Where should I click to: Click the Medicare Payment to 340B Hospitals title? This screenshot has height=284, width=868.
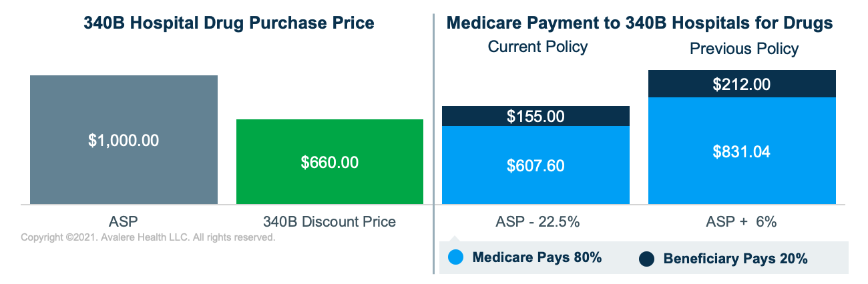coord(640,23)
